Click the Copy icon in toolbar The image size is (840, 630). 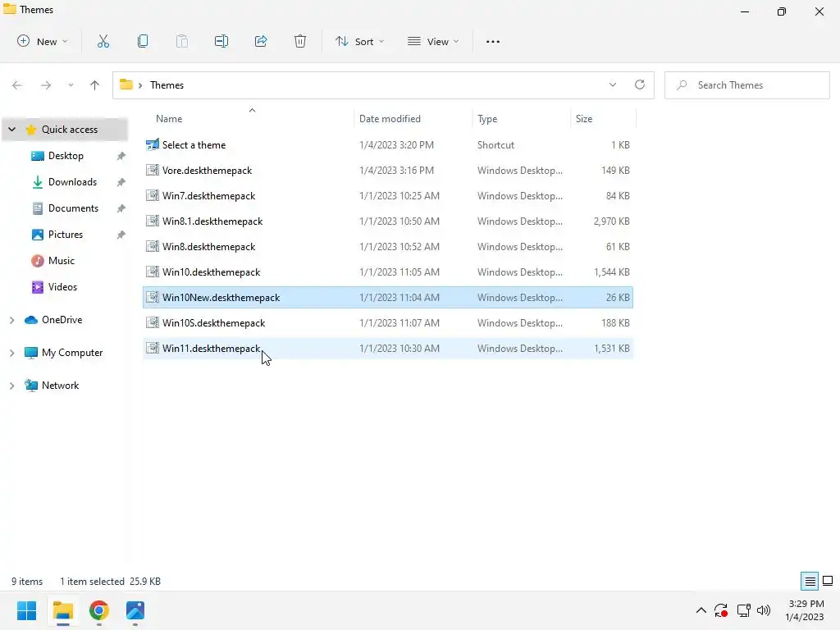coord(143,41)
